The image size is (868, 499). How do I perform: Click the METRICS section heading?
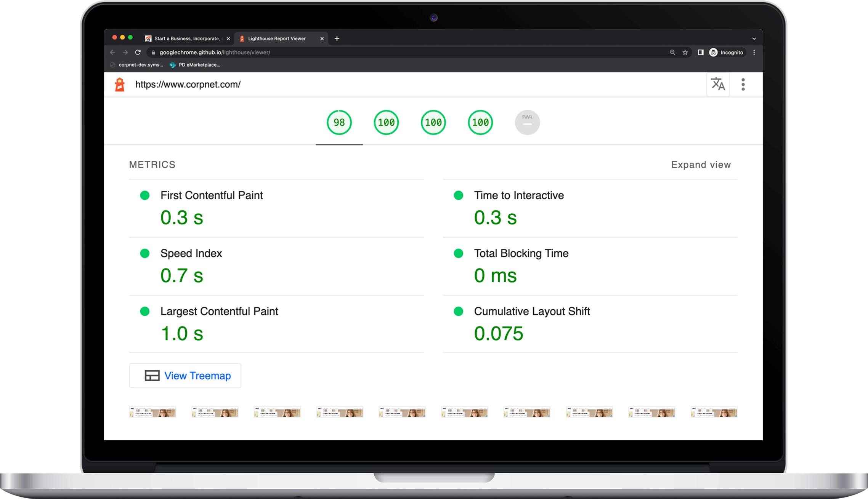[152, 165]
